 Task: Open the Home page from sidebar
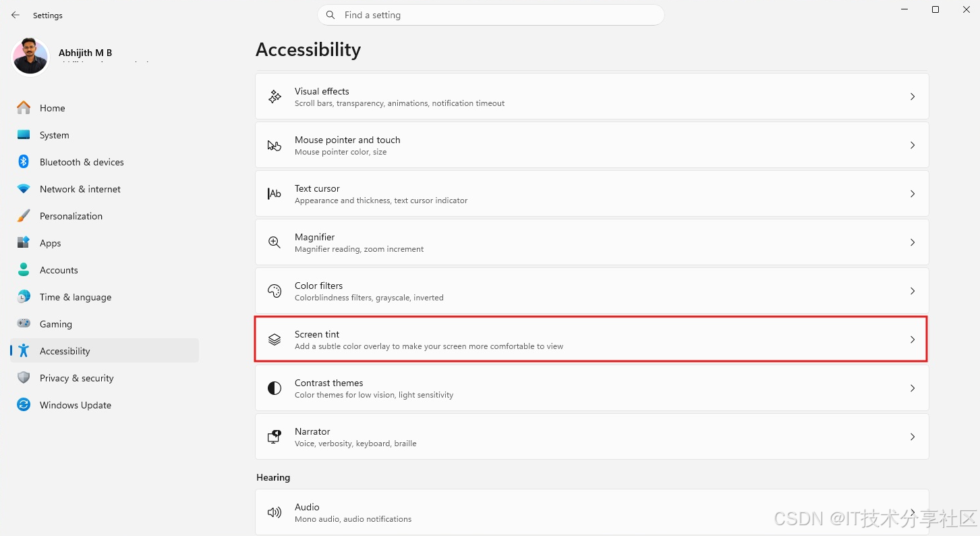pos(53,108)
